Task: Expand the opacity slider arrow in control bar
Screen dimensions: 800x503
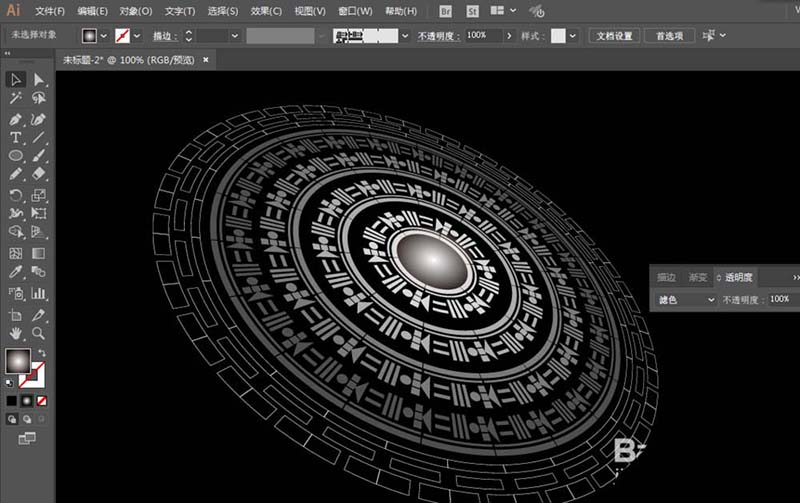Action: point(509,36)
